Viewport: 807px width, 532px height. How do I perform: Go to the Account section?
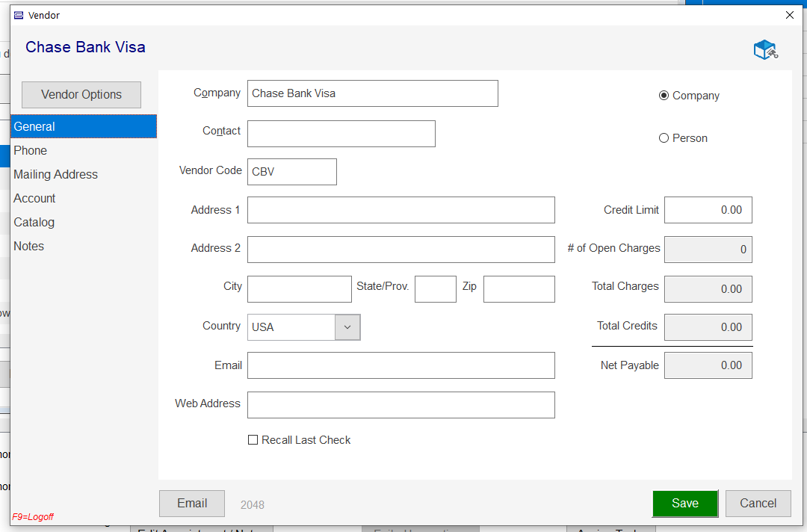click(84, 198)
